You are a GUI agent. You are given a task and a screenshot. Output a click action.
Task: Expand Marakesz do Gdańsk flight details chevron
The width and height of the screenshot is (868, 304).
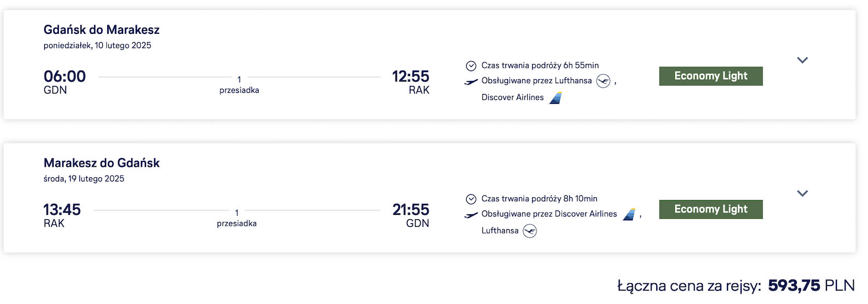(x=802, y=193)
